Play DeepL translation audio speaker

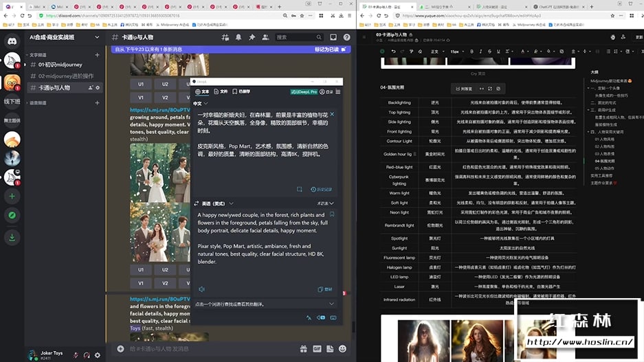[201, 289]
